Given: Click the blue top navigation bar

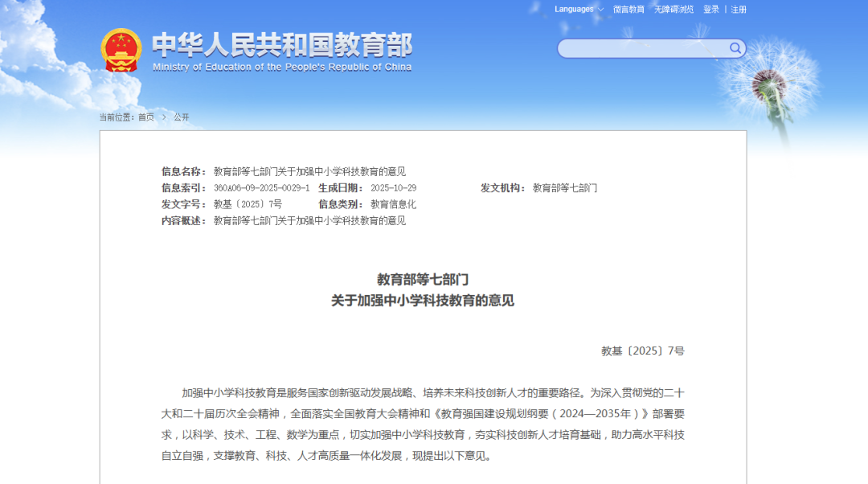Looking at the screenshot, I should [x=434, y=9].
